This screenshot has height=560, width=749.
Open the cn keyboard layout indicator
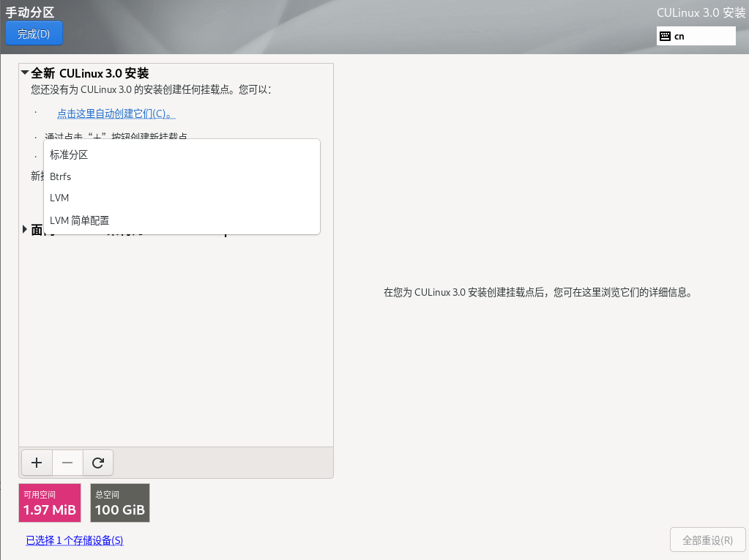coord(696,37)
